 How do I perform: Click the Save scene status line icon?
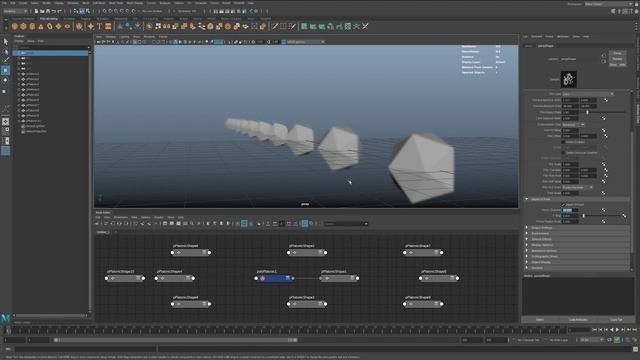(48, 11)
